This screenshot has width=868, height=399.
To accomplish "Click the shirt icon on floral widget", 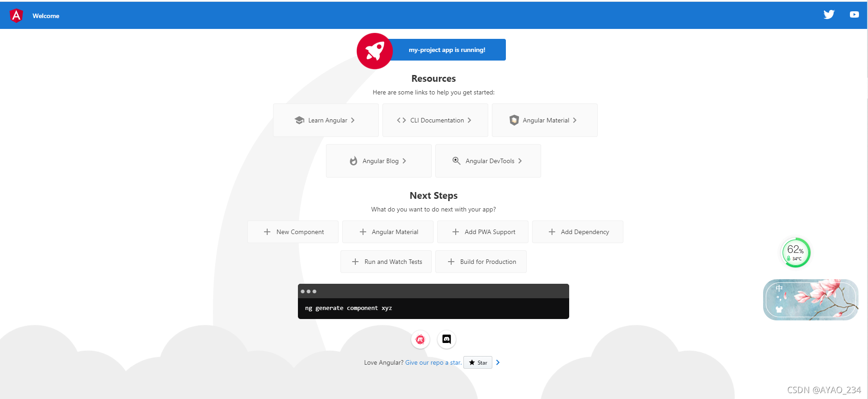I will 779,310.
